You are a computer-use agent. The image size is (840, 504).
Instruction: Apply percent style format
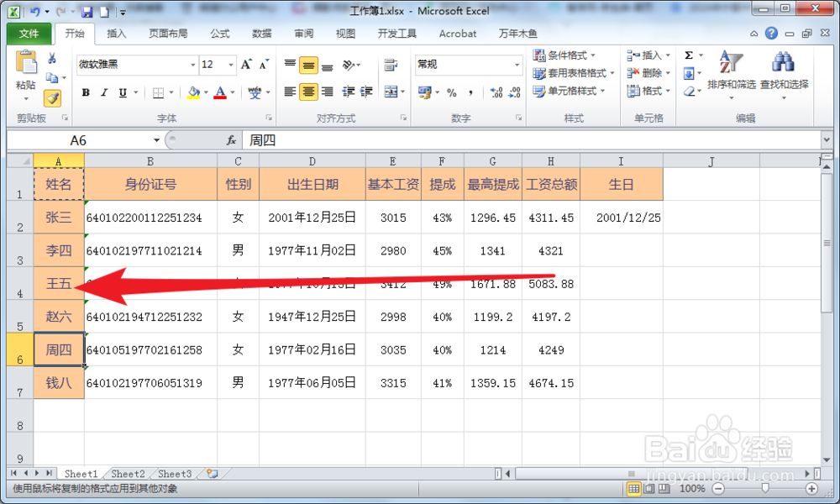(x=452, y=92)
